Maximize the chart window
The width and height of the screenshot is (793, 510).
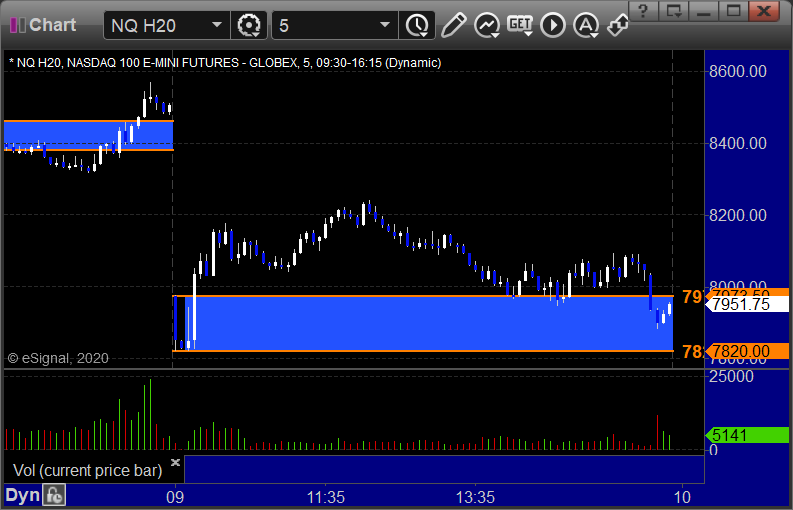[x=734, y=10]
